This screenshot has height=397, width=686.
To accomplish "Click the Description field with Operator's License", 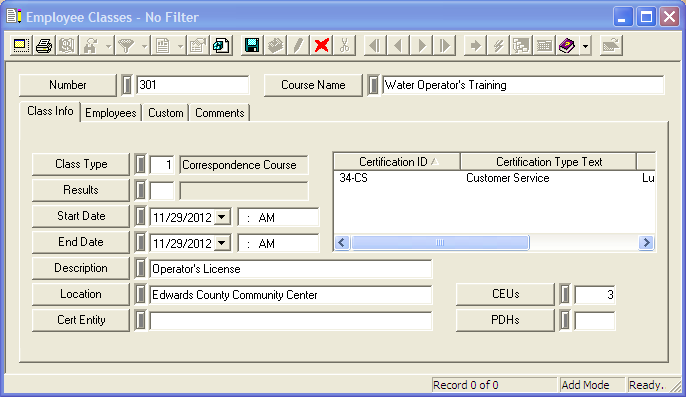I will (x=290, y=269).
